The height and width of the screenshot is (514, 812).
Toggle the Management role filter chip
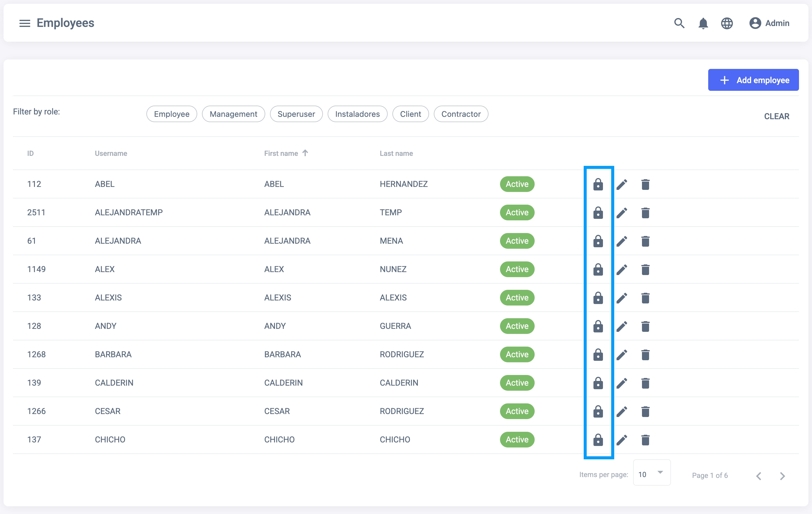[x=233, y=114]
